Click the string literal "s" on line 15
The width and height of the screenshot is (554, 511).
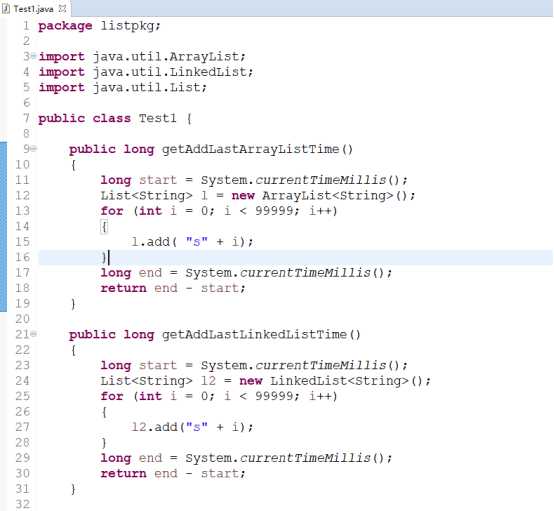pyautogui.click(x=197, y=242)
